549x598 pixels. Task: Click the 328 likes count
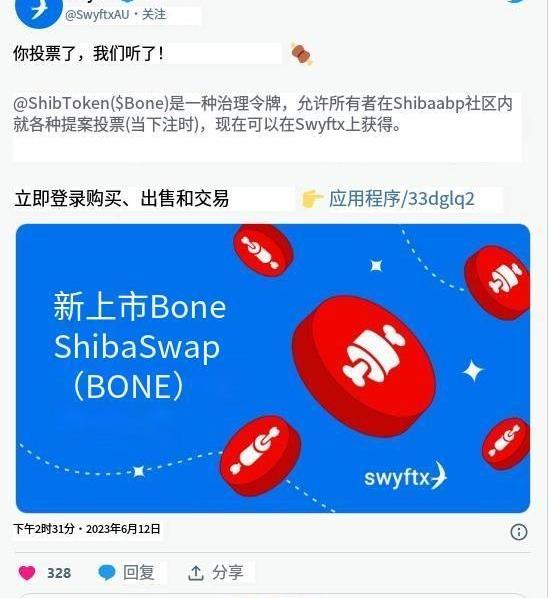tap(59, 573)
